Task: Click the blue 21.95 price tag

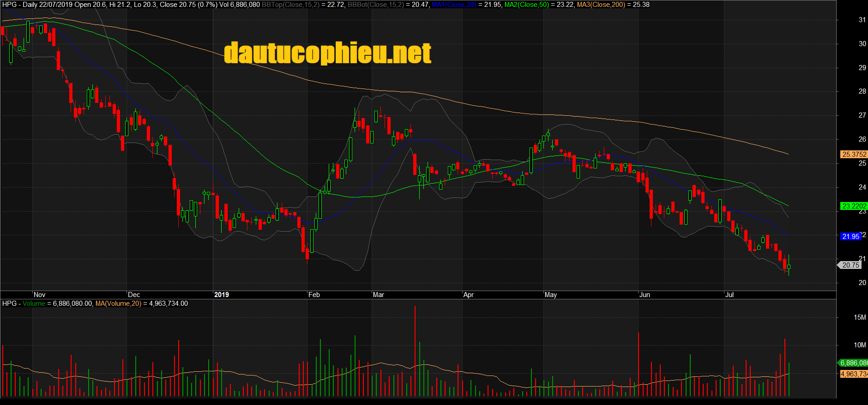Action: pyautogui.click(x=850, y=237)
